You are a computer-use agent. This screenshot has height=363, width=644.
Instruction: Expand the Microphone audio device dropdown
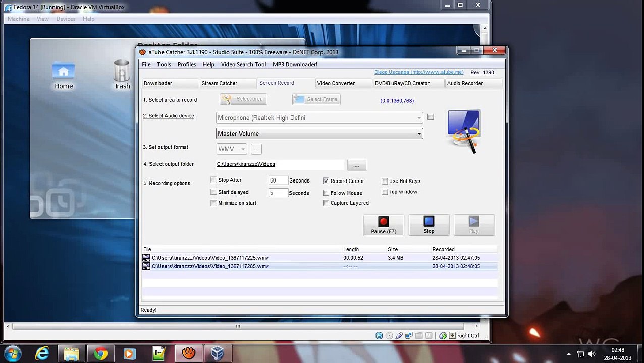point(319,118)
